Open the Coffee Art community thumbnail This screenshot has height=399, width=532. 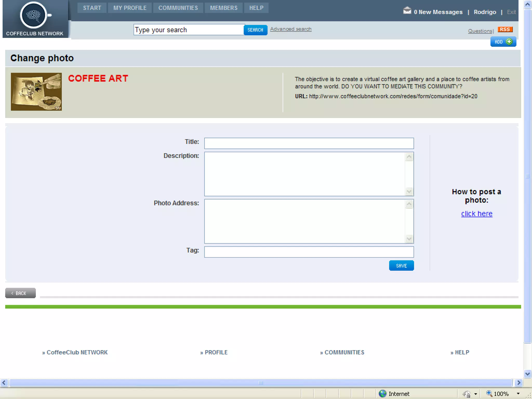click(36, 92)
